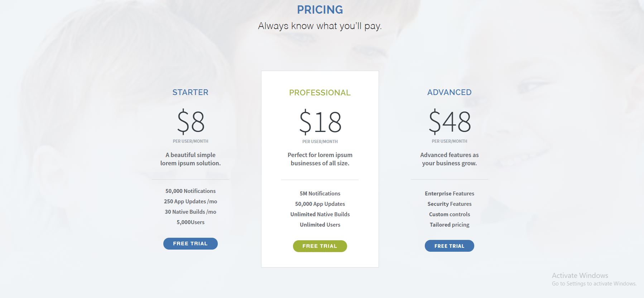Click the $18 Professional price
The height and width of the screenshot is (298, 644).
click(320, 122)
